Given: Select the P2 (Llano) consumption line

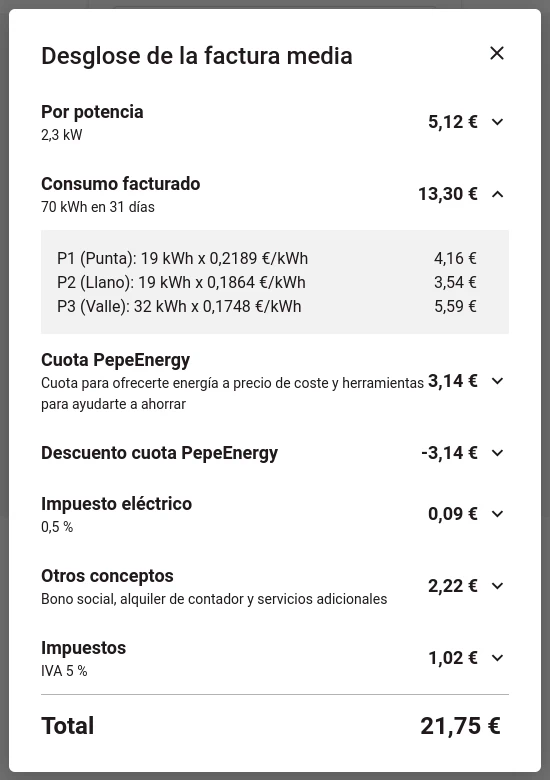Looking at the screenshot, I should [267, 282].
